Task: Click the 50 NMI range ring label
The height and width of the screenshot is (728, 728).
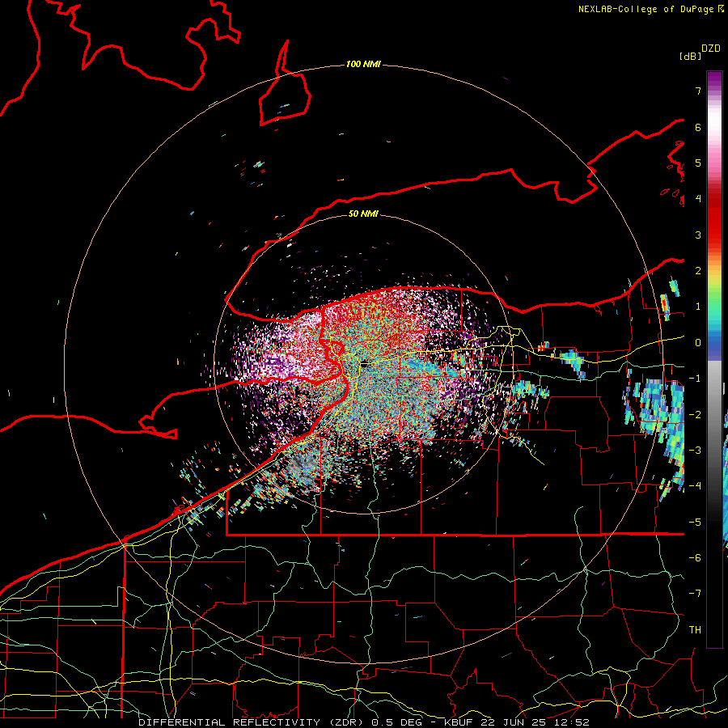Action: [363, 214]
